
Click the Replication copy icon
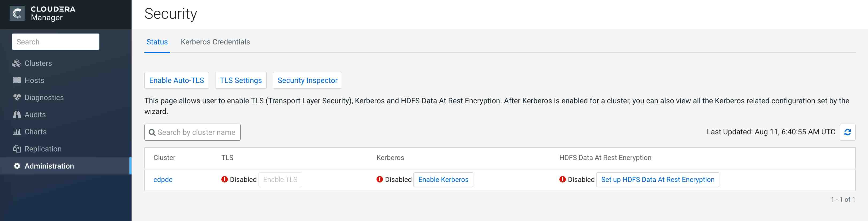pyautogui.click(x=17, y=148)
